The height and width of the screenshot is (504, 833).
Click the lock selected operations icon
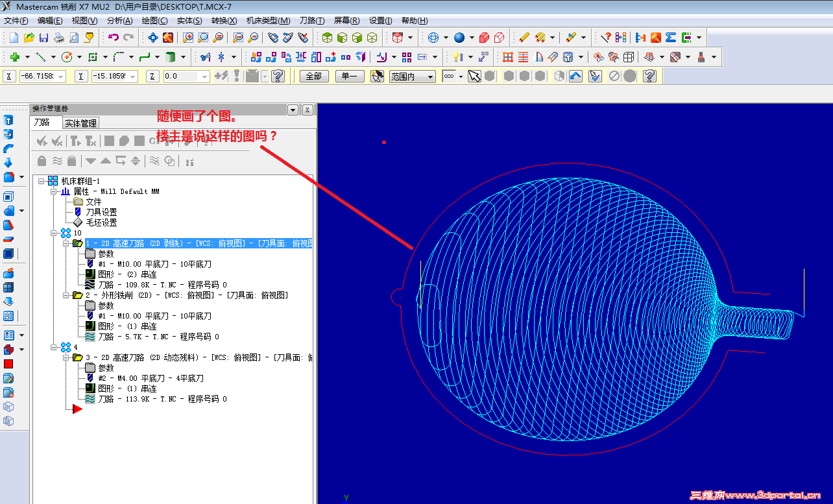[x=42, y=161]
